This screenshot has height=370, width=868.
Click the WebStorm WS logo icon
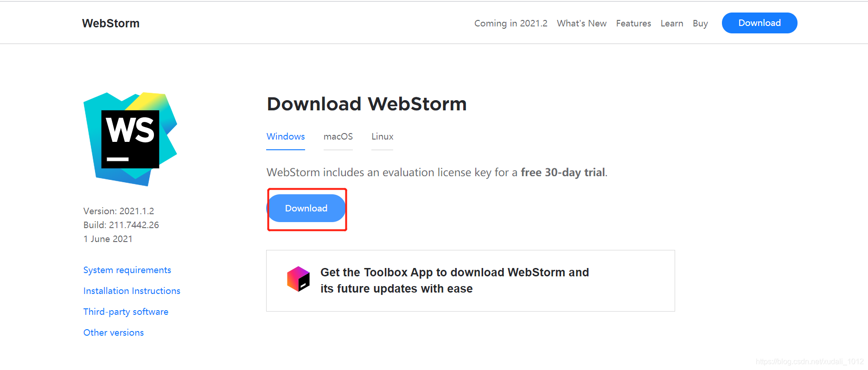129,139
